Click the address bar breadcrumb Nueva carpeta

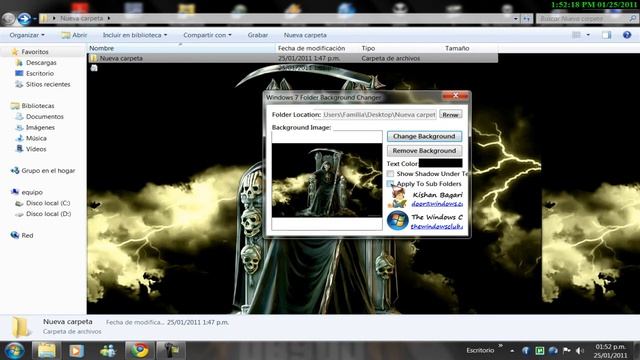(x=82, y=18)
